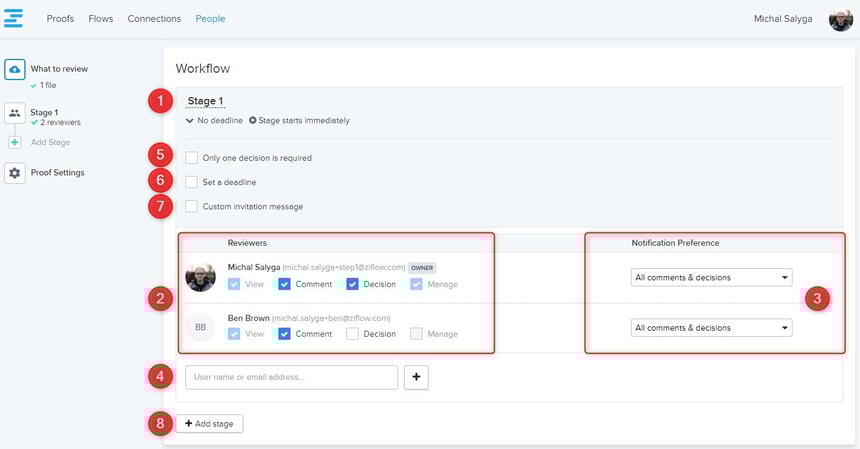The width and height of the screenshot is (860, 449).
Task: Open Michal Salyga's notification preference dropdown
Action: coord(711,277)
